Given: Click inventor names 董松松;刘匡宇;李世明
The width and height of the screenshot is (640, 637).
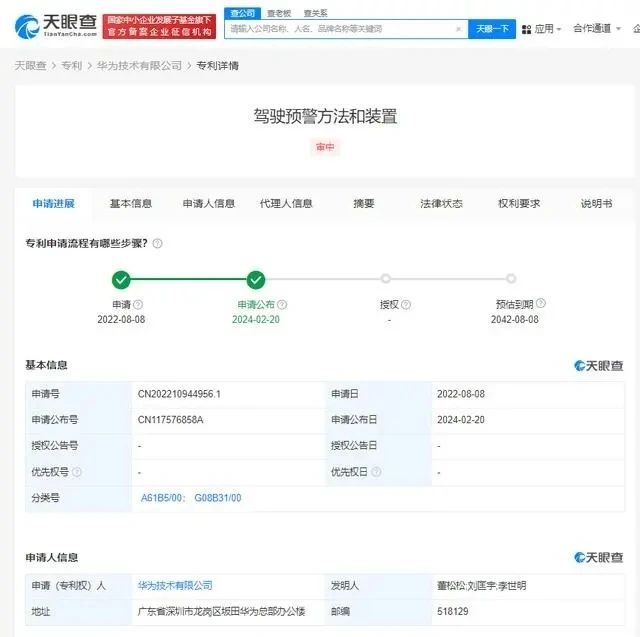Looking at the screenshot, I should tap(481, 586).
